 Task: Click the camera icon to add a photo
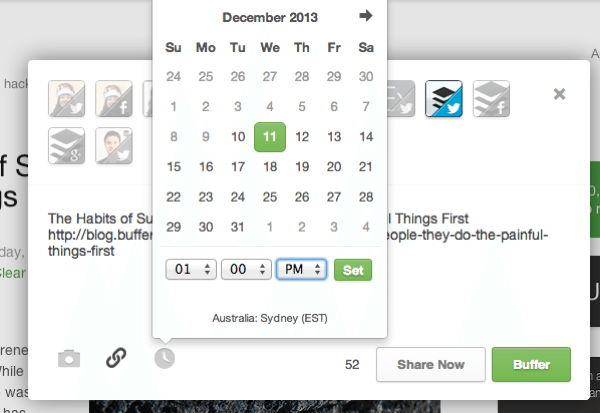coord(68,358)
